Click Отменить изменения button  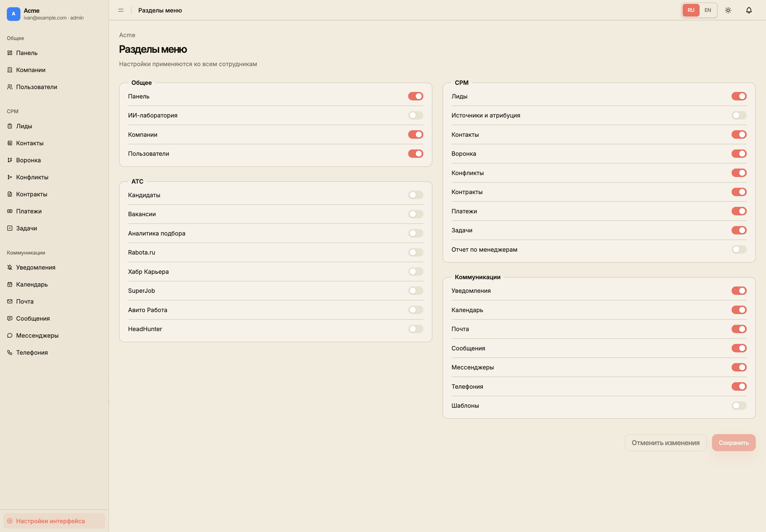[665, 443]
